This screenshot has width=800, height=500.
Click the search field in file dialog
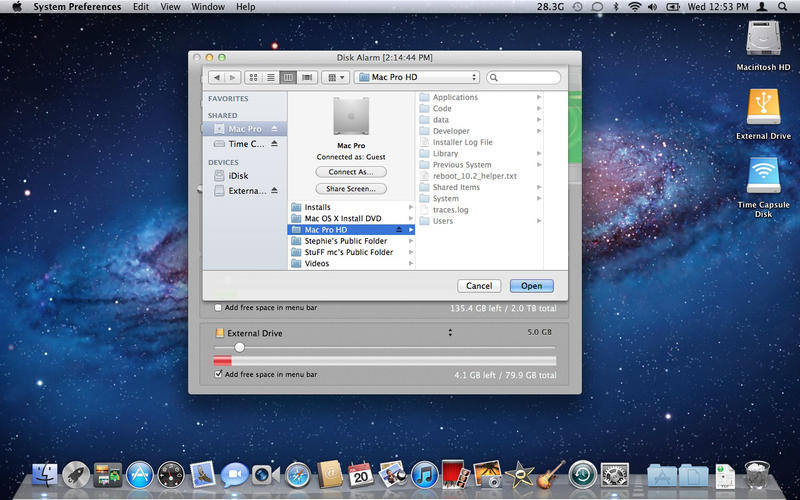(x=523, y=78)
